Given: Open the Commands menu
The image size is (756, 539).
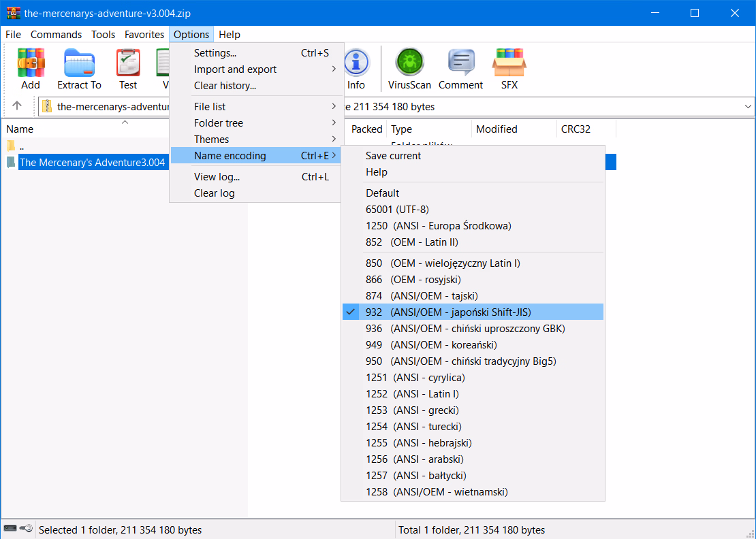Looking at the screenshot, I should (x=56, y=35).
